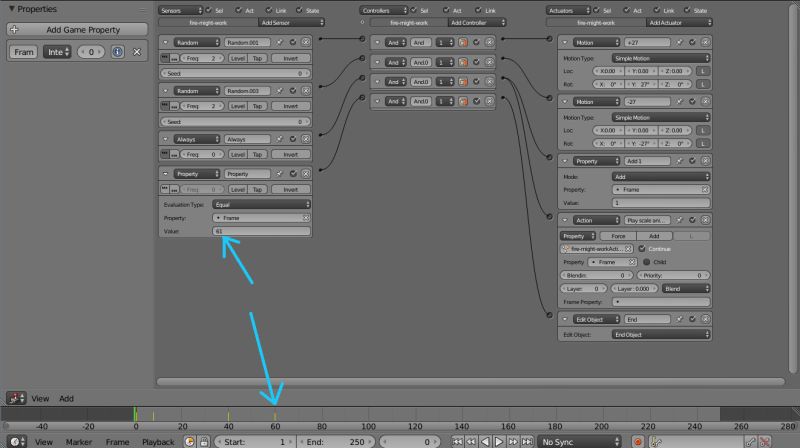Deactivate the Random.001 sensor
Screen dimensions: 800x448
(293, 42)
